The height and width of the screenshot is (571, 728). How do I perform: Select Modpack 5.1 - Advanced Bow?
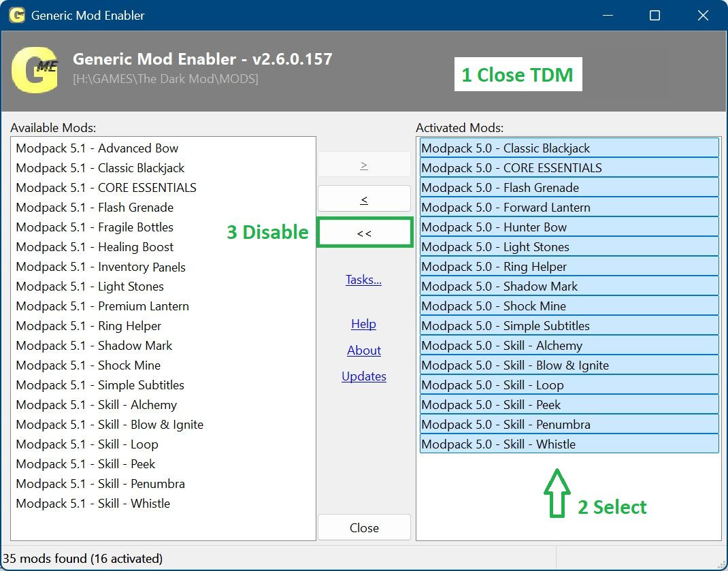(163, 148)
